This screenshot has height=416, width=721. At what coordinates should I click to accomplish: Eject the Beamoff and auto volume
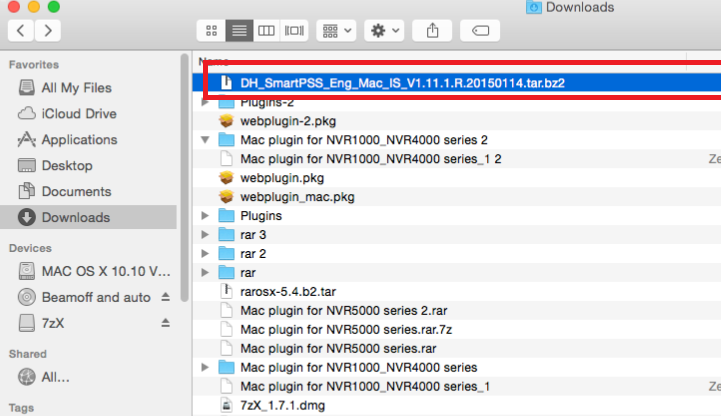(165, 298)
